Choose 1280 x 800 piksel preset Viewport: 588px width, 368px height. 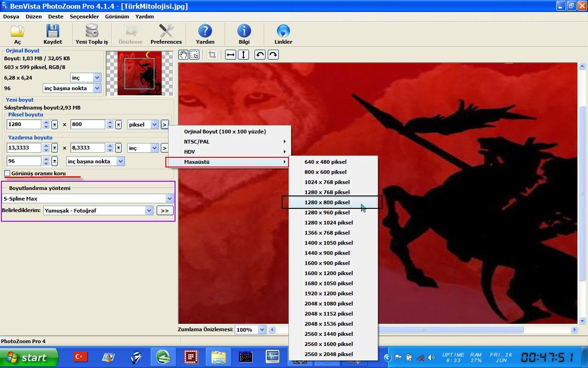point(333,202)
